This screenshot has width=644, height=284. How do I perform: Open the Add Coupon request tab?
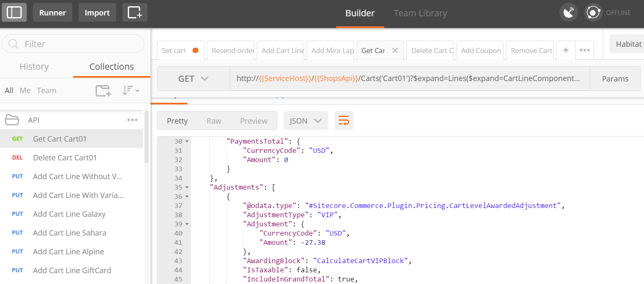pyautogui.click(x=480, y=50)
